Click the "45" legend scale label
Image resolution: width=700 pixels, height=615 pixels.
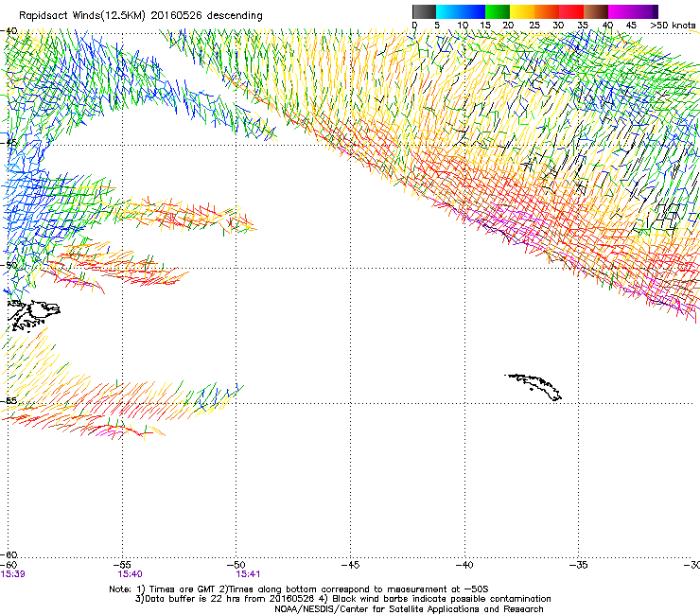click(631, 26)
